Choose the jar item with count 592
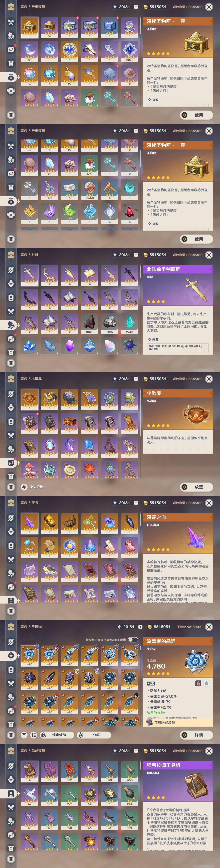This screenshot has width=220, height=868. point(90,166)
